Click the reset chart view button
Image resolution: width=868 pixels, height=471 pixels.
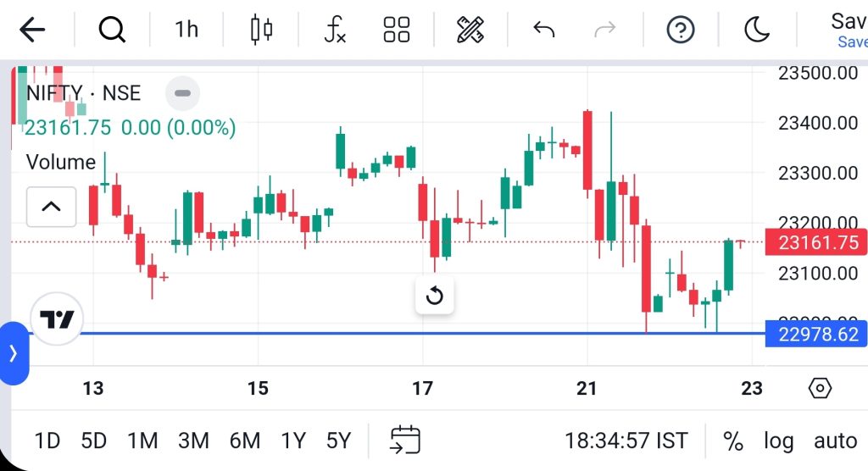click(434, 296)
